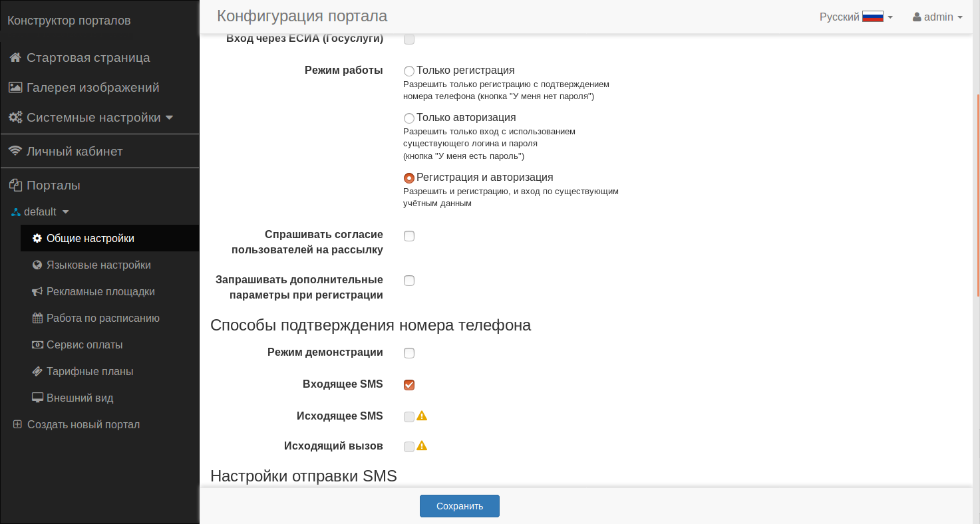The width and height of the screenshot is (980, 524).
Task: Select the Только регистрация radio option
Action: 409,71
